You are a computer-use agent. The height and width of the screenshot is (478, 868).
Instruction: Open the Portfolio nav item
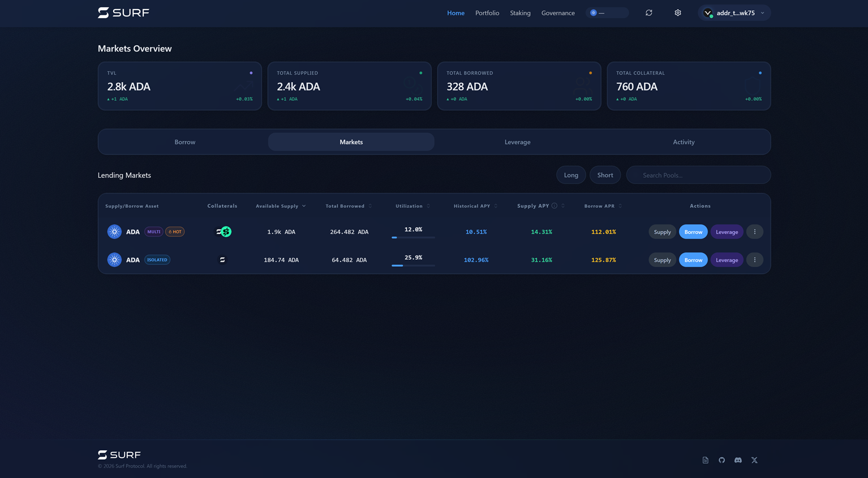487,13
